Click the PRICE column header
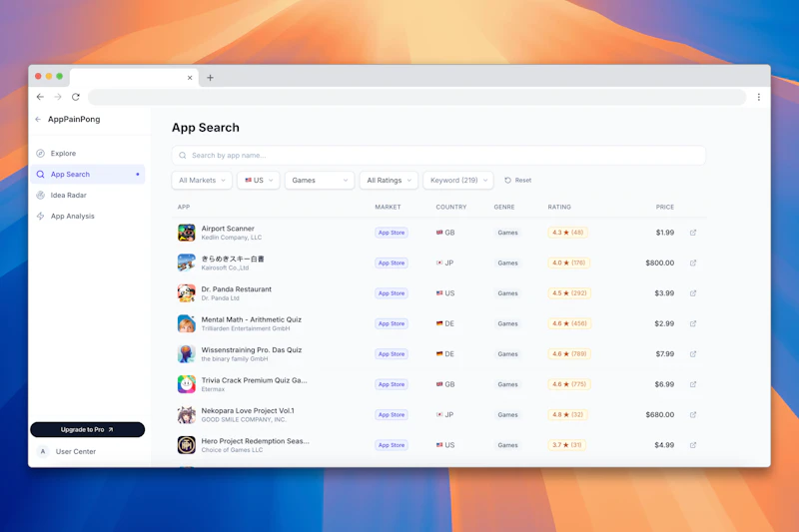Image resolution: width=799 pixels, height=532 pixels. pyautogui.click(x=664, y=208)
